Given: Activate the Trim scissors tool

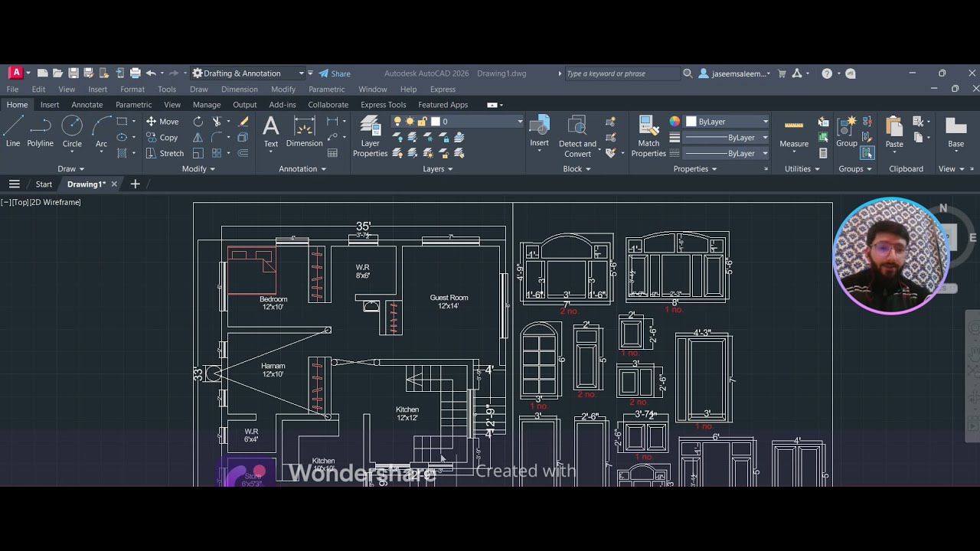Looking at the screenshot, I should tap(217, 122).
